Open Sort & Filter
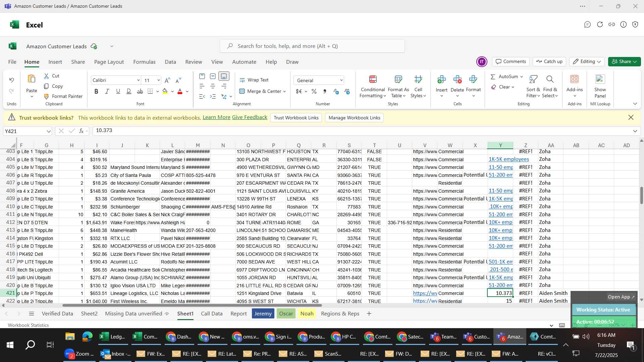The image size is (644, 362). click(533, 86)
